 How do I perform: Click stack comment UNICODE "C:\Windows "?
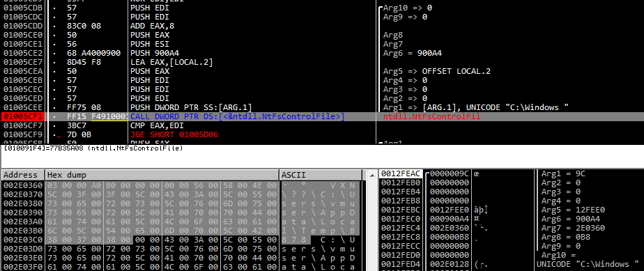tap(588, 264)
